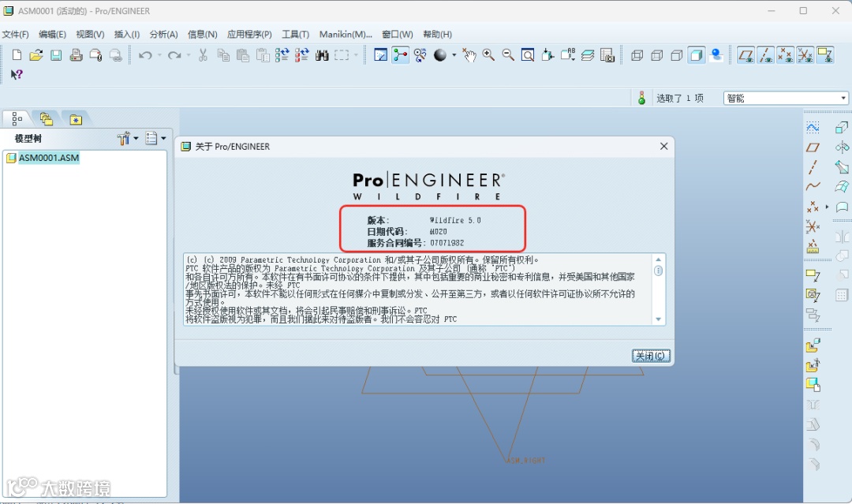Click the shaded sphere appearance icon

439,55
